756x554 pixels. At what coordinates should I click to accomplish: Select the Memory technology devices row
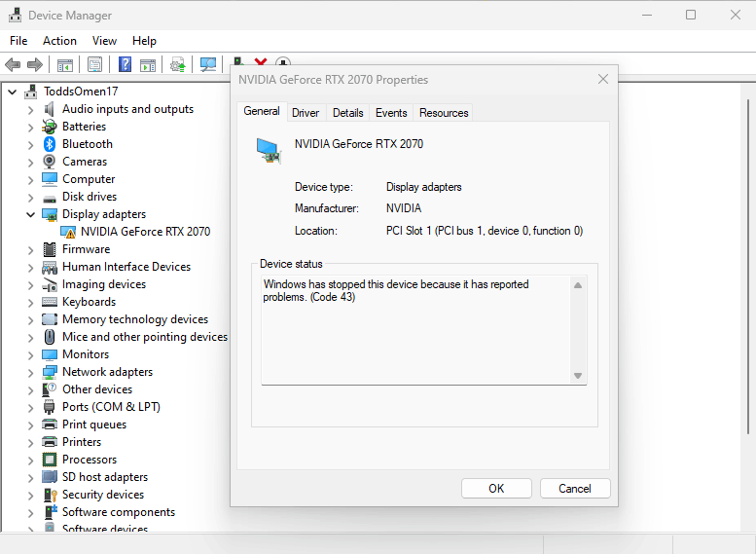tap(135, 319)
